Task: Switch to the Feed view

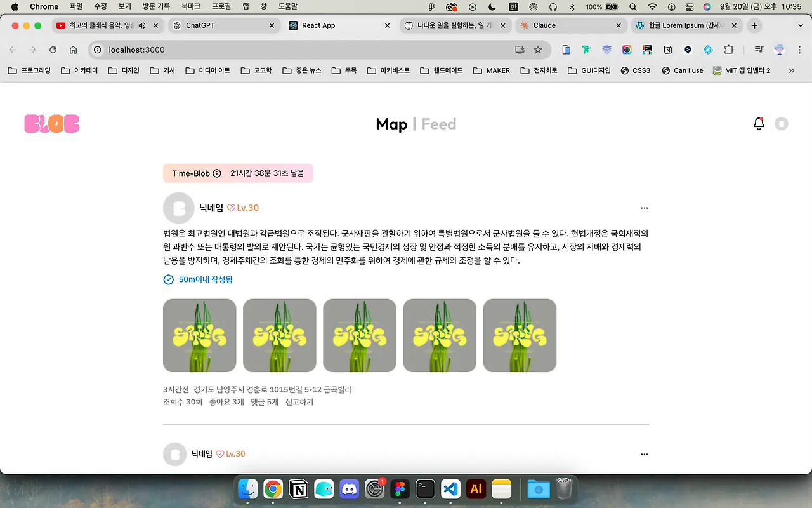Action: 439,124
